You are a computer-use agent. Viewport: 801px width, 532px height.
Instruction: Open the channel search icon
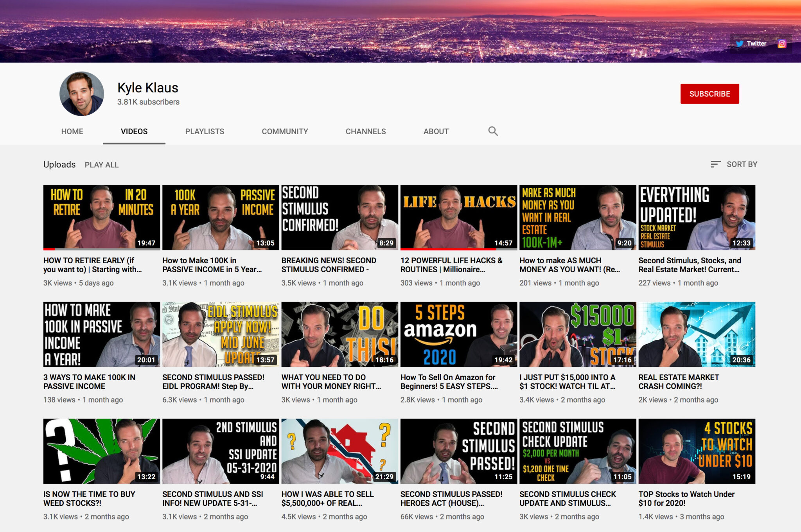pyautogui.click(x=493, y=131)
